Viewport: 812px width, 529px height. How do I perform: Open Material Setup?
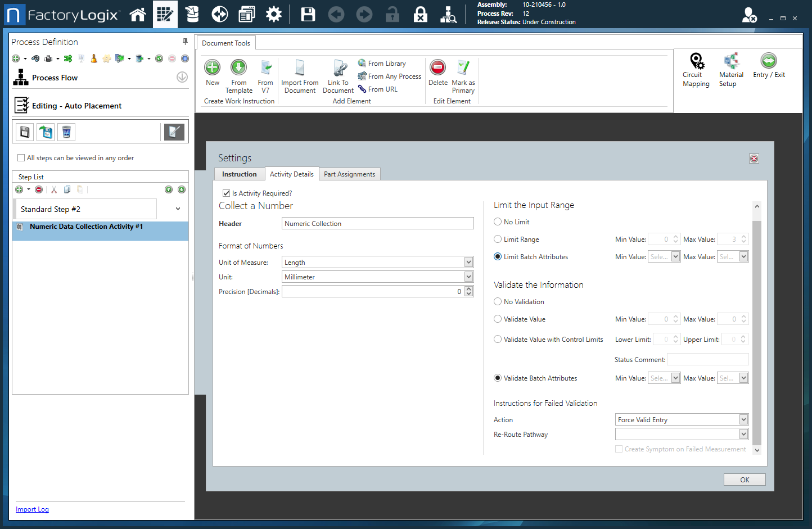point(730,61)
